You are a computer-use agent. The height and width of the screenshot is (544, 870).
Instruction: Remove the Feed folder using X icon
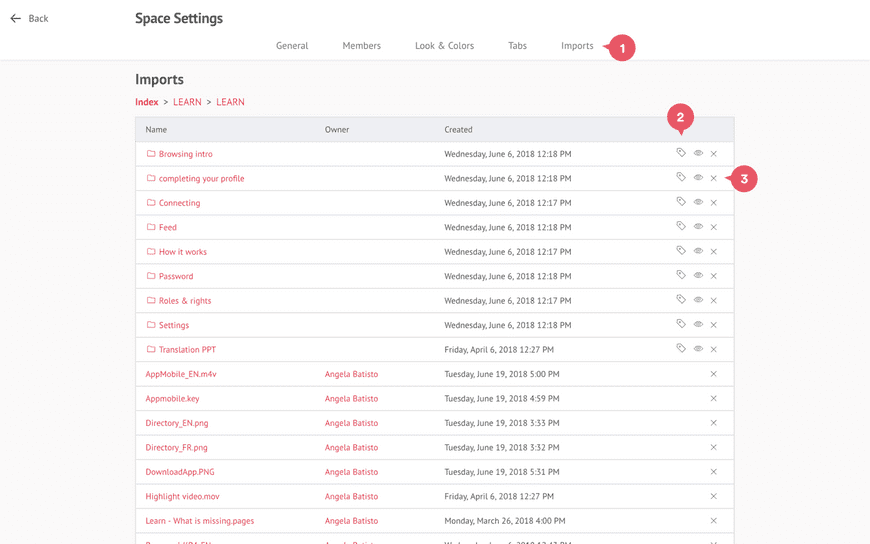pos(714,227)
